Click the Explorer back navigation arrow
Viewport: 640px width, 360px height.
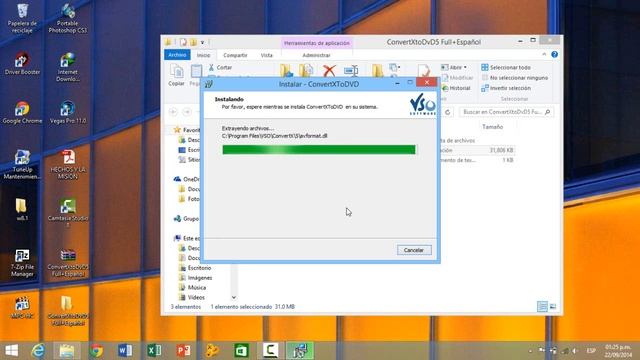173,112
